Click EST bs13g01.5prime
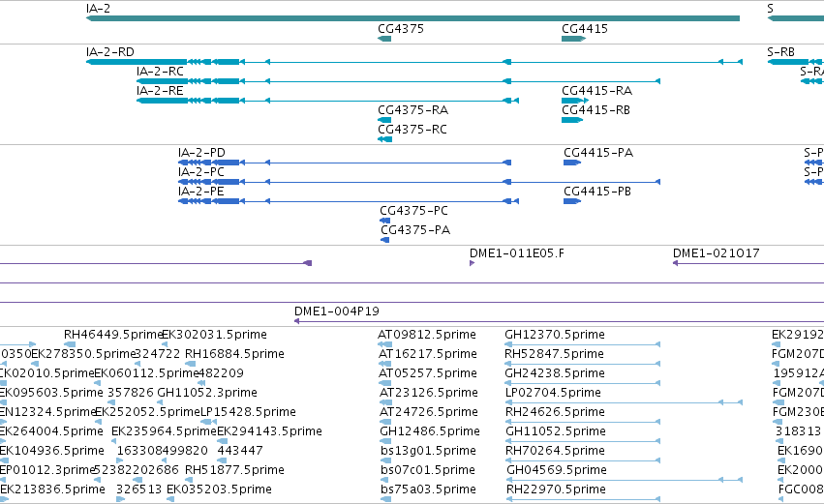This screenshot has height=504, width=824. 428,451
